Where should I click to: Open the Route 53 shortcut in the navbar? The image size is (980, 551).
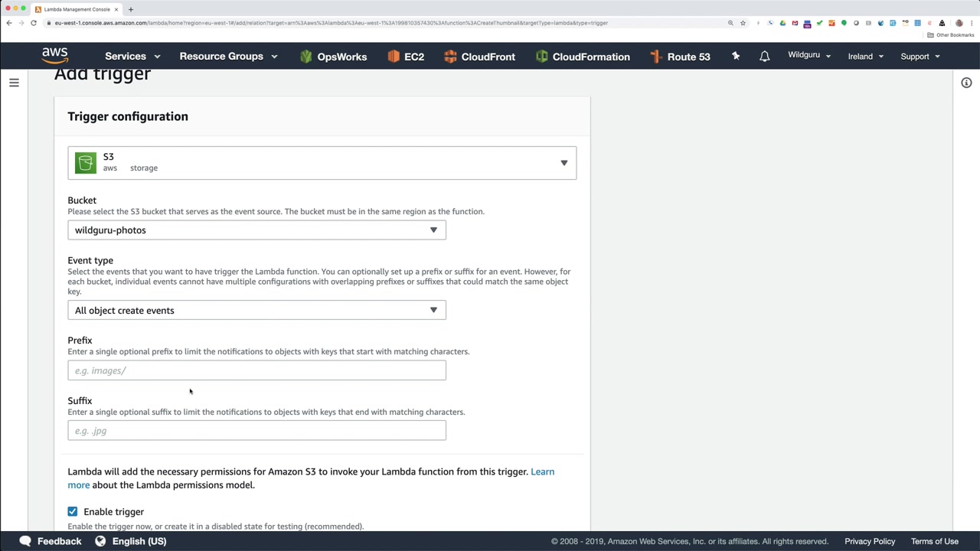coord(680,57)
